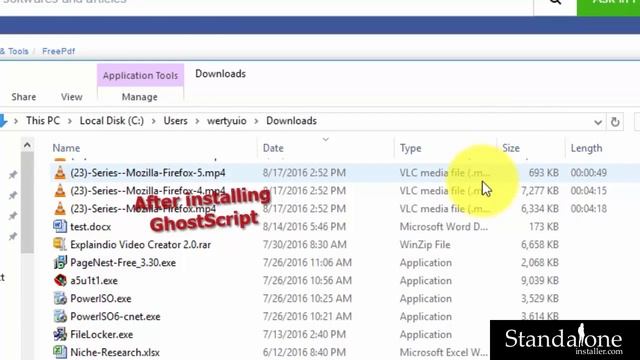Click the VLC icon of Mozilla-Firefox-4.mp4
Image resolution: width=640 pixels, height=360 pixels.
[60, 191]
